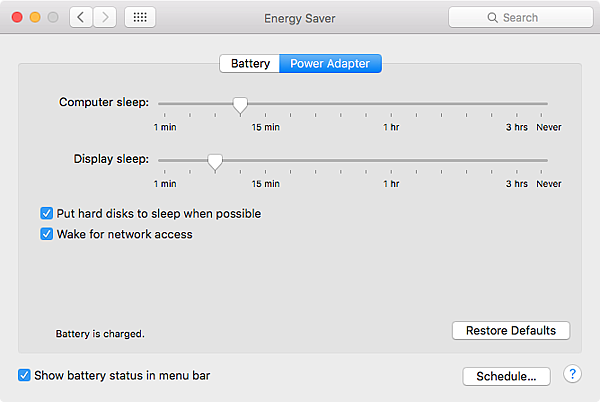Set Computer sleep slider to Never

click(547, 103)
